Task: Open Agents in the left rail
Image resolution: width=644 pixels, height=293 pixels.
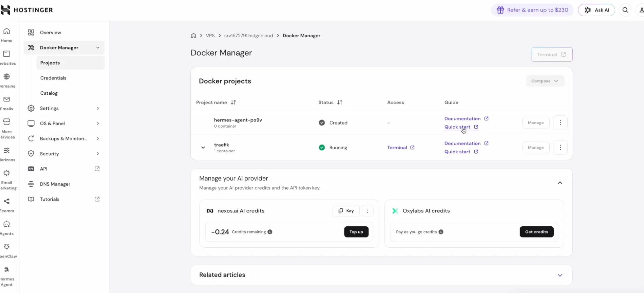Action: tap(7, 228)
